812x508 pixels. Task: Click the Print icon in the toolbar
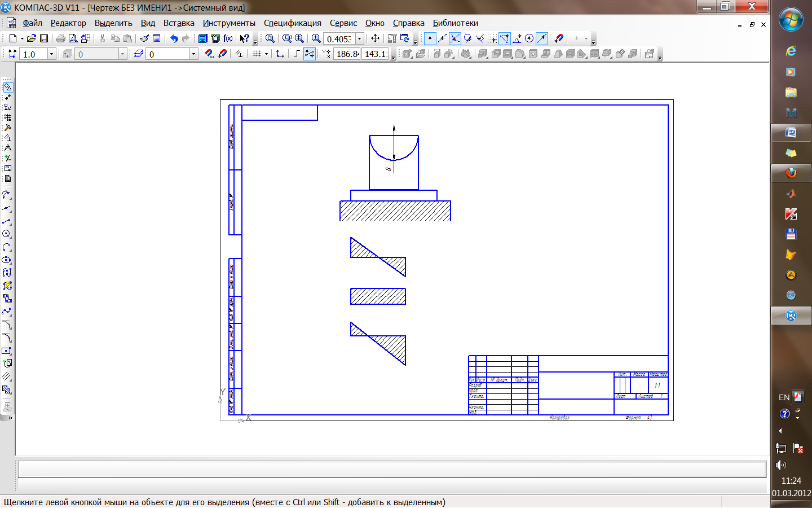60,38
